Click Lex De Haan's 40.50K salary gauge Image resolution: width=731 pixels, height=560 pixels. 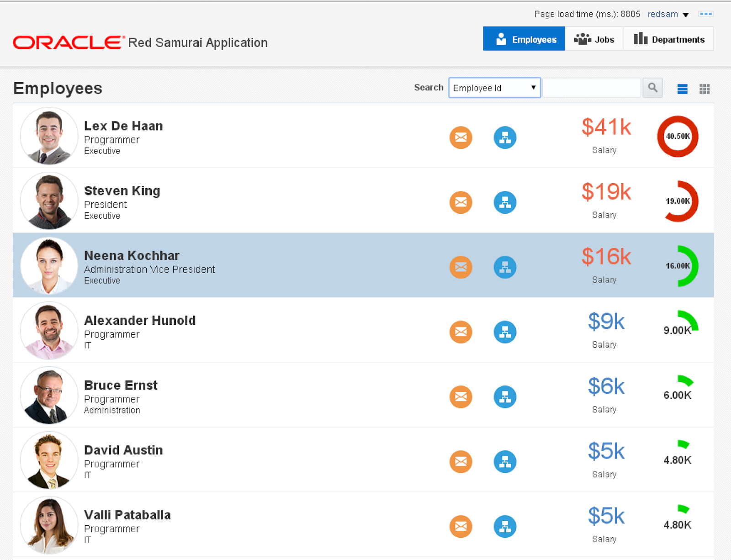click(x=678, y=136)
